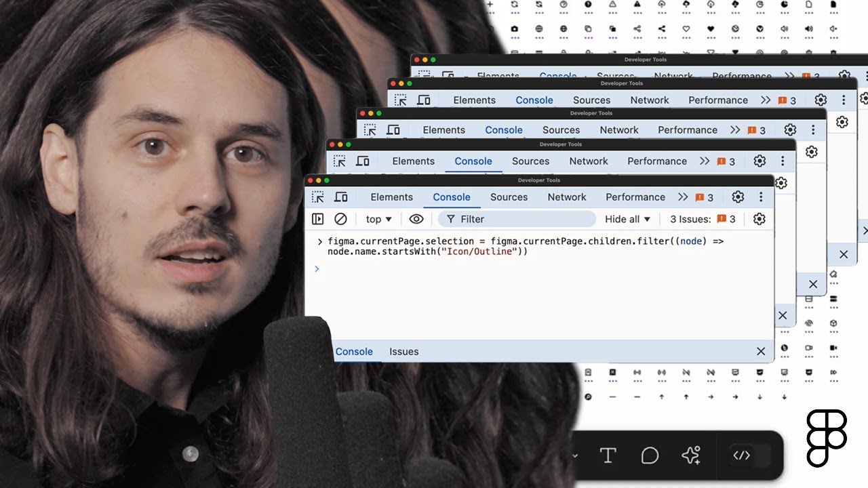Open the Elements tab in the second-from-front DevTools window
Viewport: 868px width, 488px height.
[413, 161]
